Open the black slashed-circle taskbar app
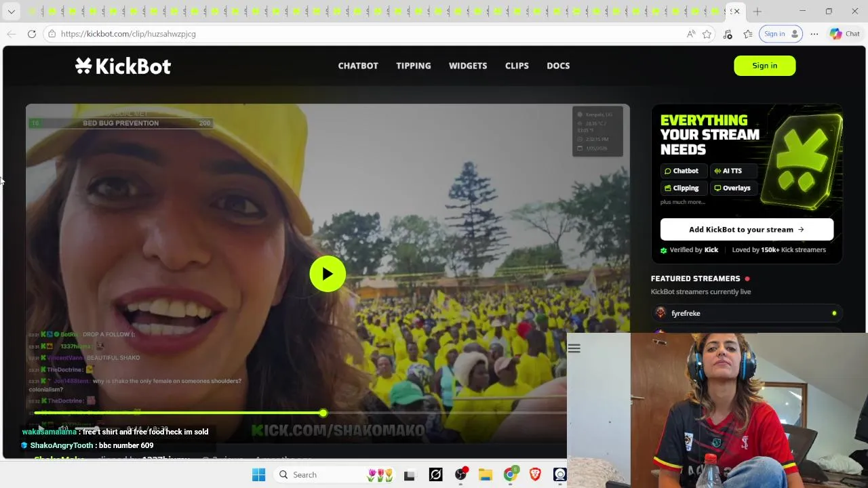Image resolution: width=868 pixels, height=488 pixels. point(435,475)
